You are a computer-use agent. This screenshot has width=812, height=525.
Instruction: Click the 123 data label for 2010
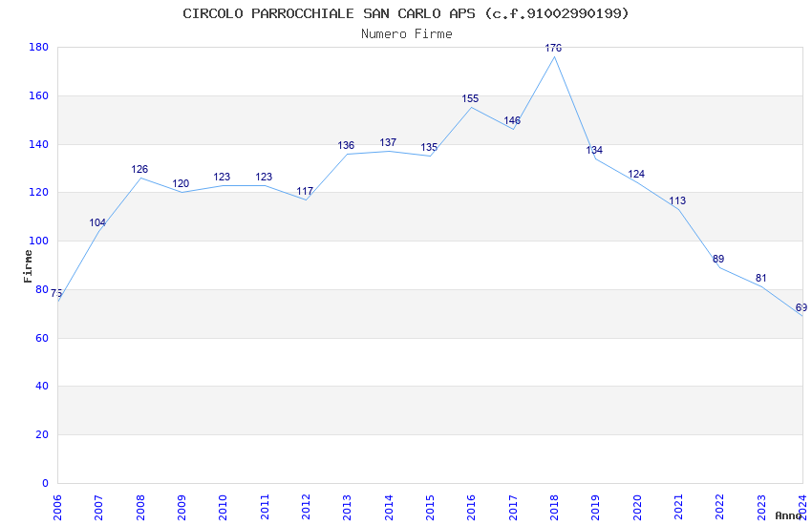tap(222, 177)
